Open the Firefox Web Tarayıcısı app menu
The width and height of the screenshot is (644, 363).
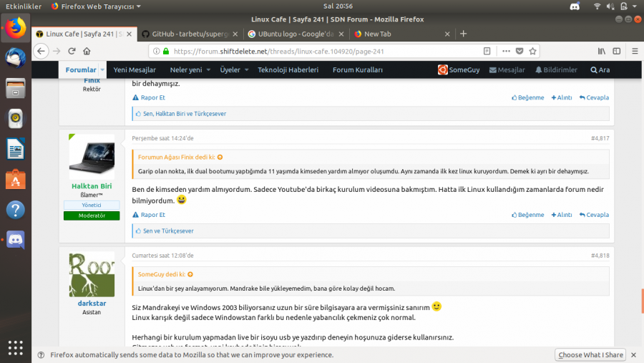tap(96, 6)
